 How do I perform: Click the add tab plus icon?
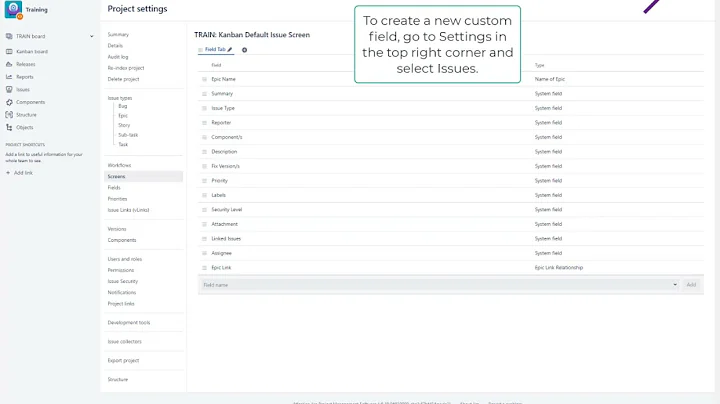tap(244, 50)
